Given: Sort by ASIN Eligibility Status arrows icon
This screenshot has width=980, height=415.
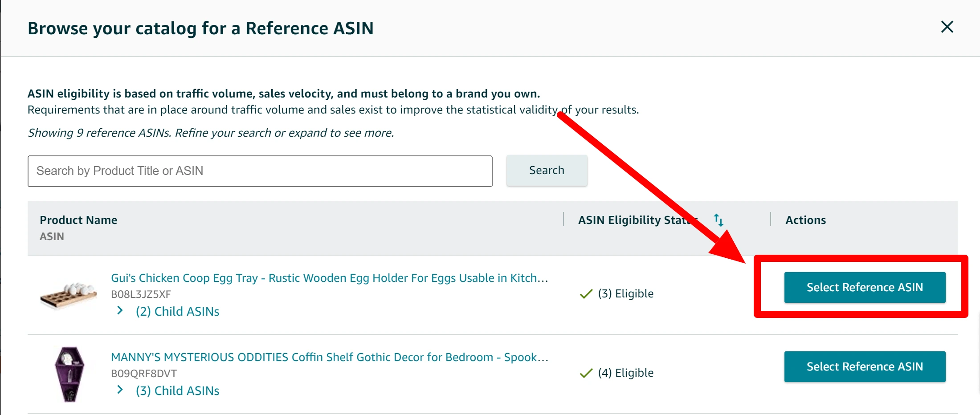Looking at the screenshot, I should coord(718,220).
